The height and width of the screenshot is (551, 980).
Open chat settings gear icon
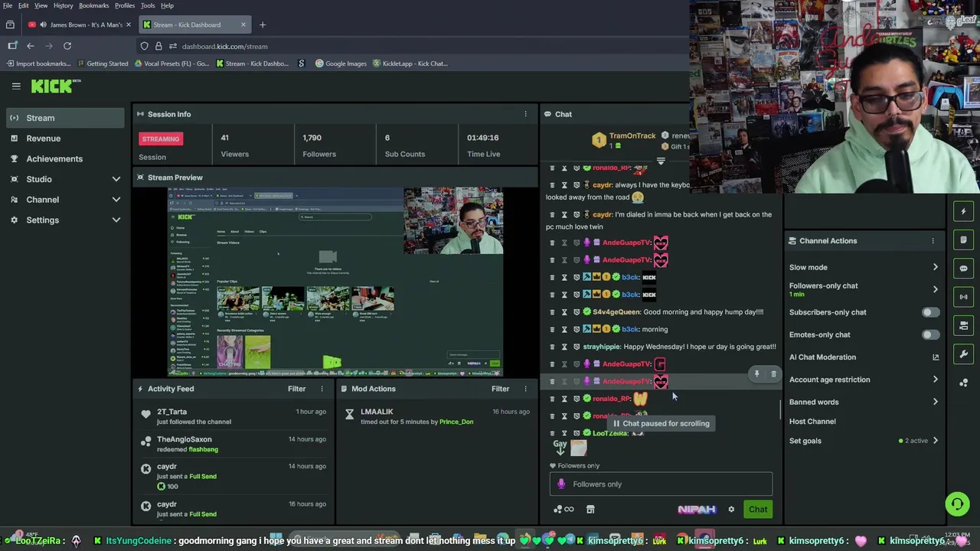coord(731,510)
